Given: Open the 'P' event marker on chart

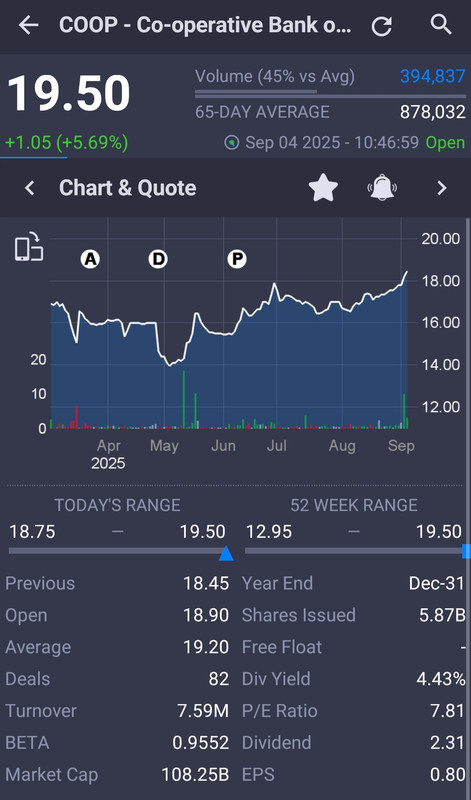Looking at the screenshot, I should (237, 259).
